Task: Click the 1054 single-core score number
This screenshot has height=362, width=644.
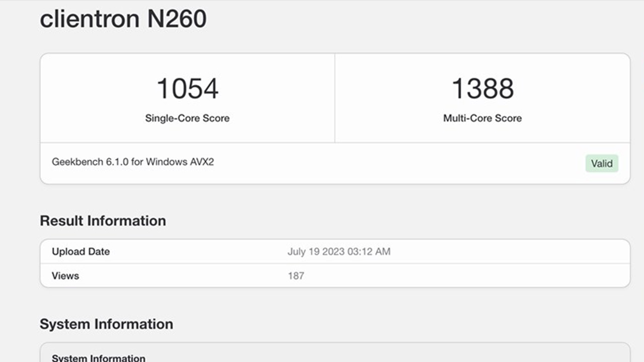Action: click(x=187, y=88)
